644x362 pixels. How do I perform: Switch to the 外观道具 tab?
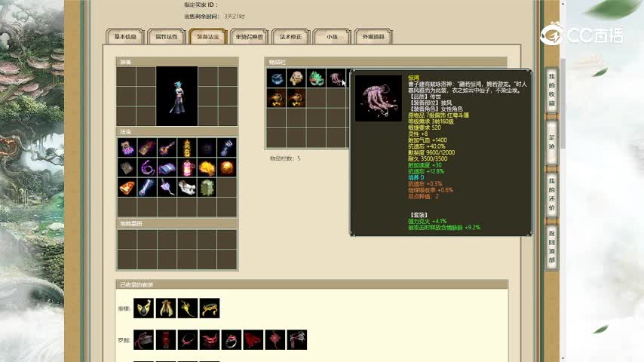(373, 36)
